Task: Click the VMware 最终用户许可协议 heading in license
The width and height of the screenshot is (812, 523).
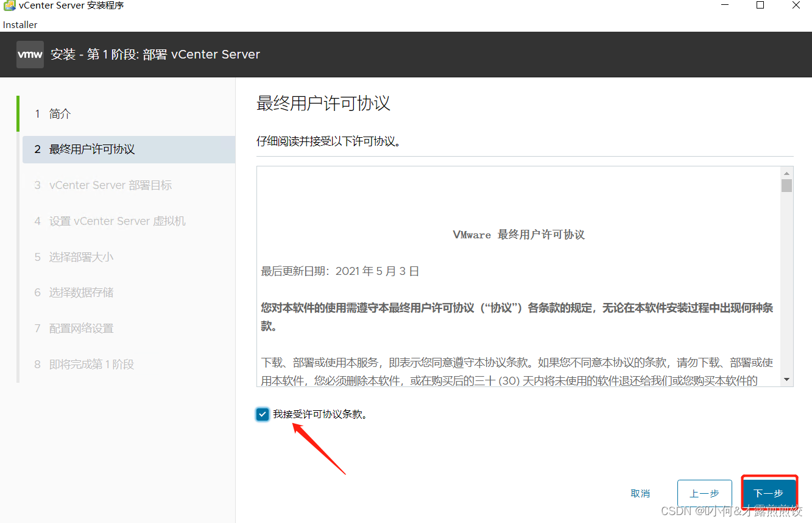Action: (519, 235)
